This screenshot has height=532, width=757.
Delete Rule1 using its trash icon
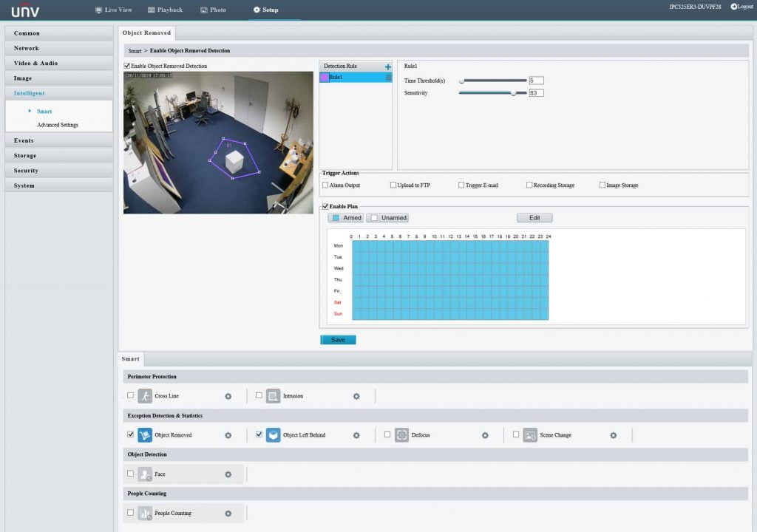388,77
